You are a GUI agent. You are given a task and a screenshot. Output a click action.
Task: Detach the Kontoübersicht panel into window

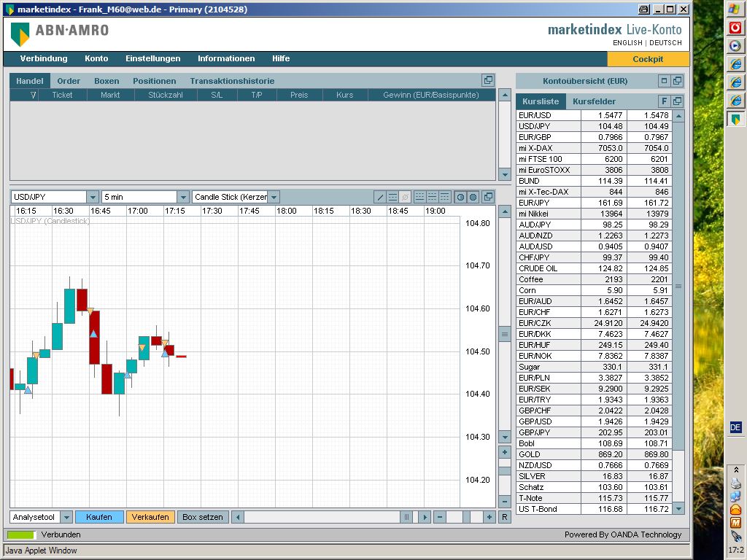[677, 81]
